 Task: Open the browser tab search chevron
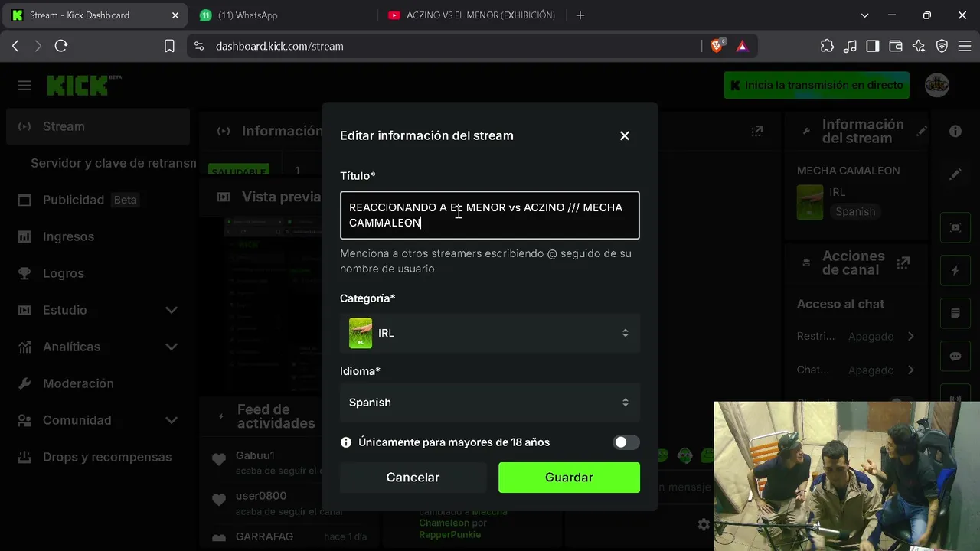(x=864, y=15)
